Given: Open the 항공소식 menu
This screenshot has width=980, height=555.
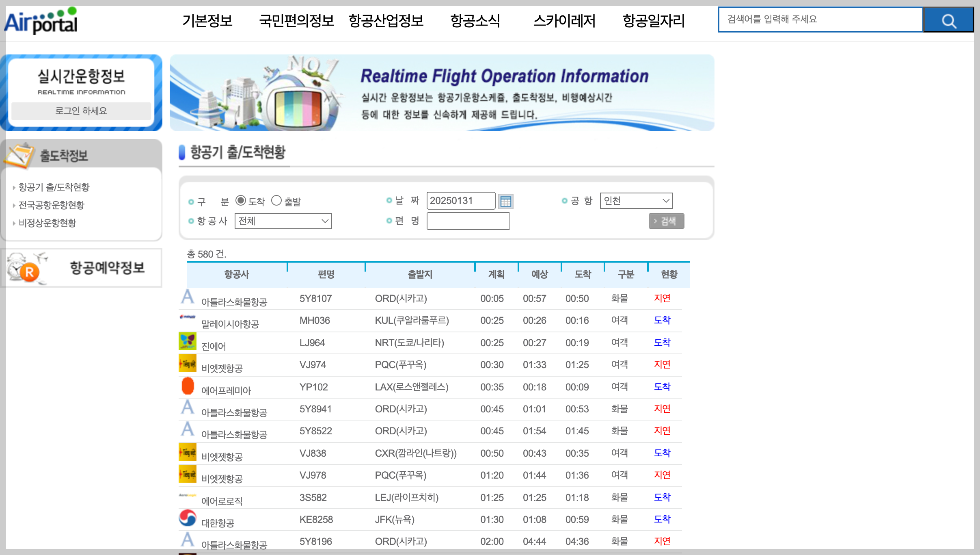Looking at the screenshot, I should point(475,20).
